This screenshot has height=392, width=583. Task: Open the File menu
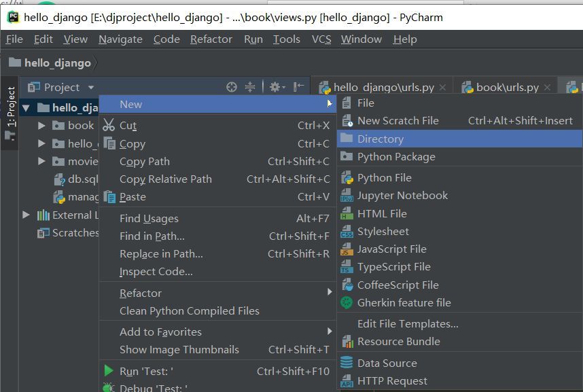14,39
